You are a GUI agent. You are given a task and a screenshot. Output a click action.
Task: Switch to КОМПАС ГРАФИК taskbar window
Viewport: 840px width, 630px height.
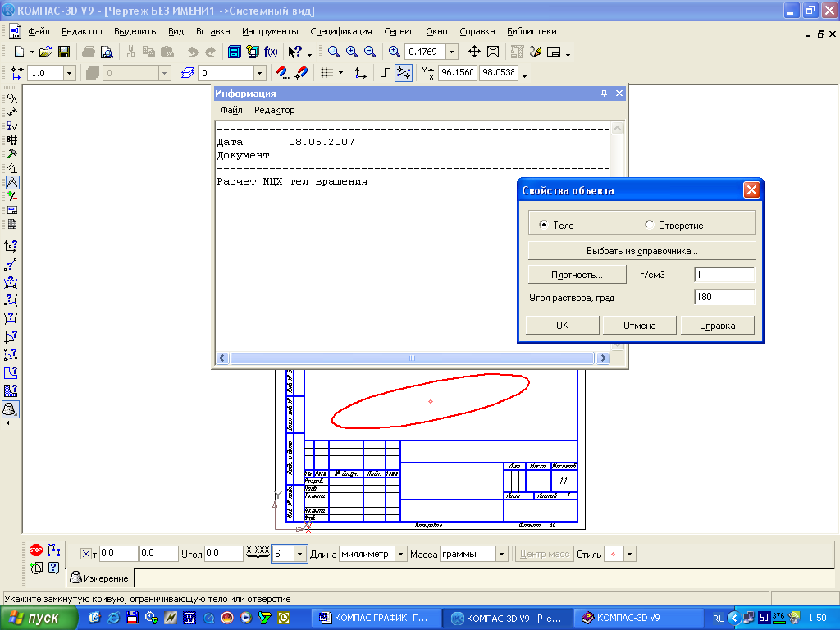[x=376, y=619]
